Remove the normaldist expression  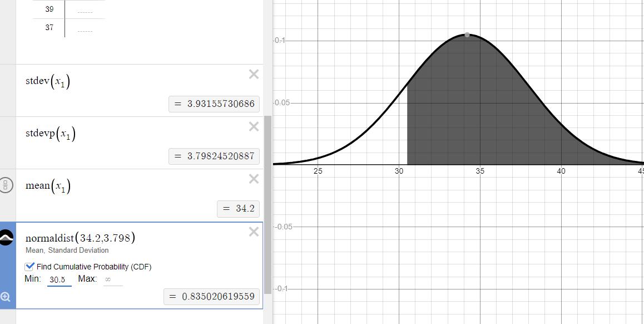pos(254,232)
